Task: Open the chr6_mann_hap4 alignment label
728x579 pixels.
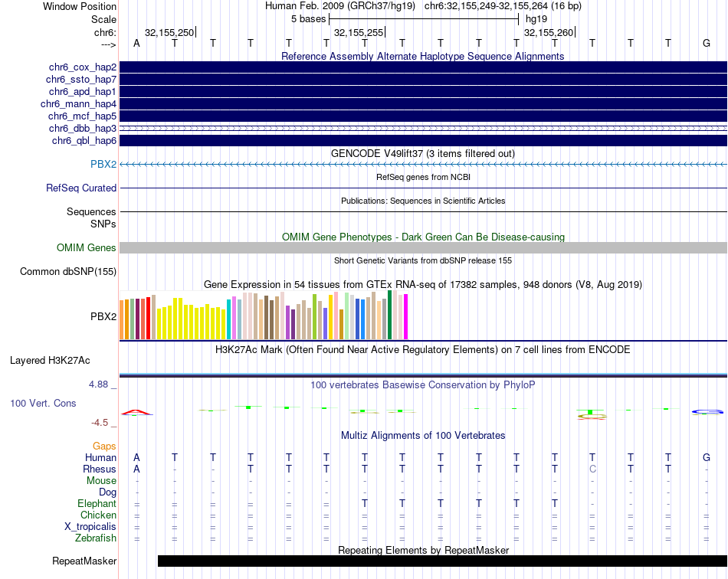Action: 78,104
